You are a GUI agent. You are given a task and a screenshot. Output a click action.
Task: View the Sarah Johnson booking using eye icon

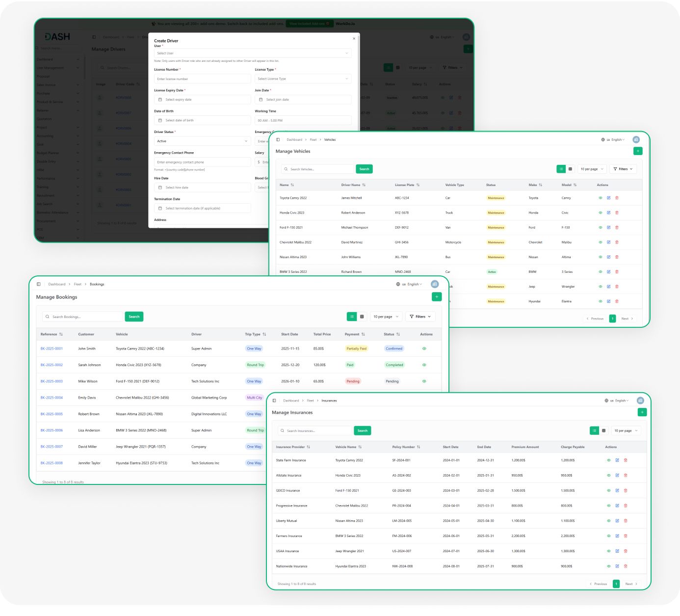(424, 365)
